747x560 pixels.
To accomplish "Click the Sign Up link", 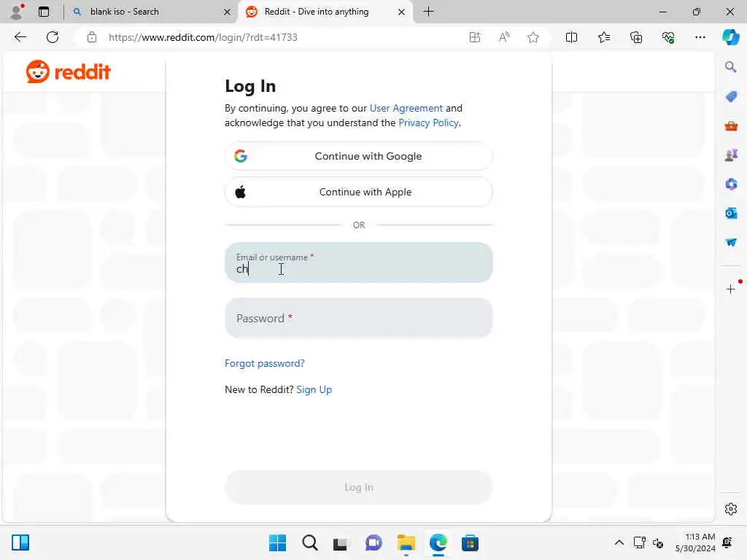I will click(314, 389).
